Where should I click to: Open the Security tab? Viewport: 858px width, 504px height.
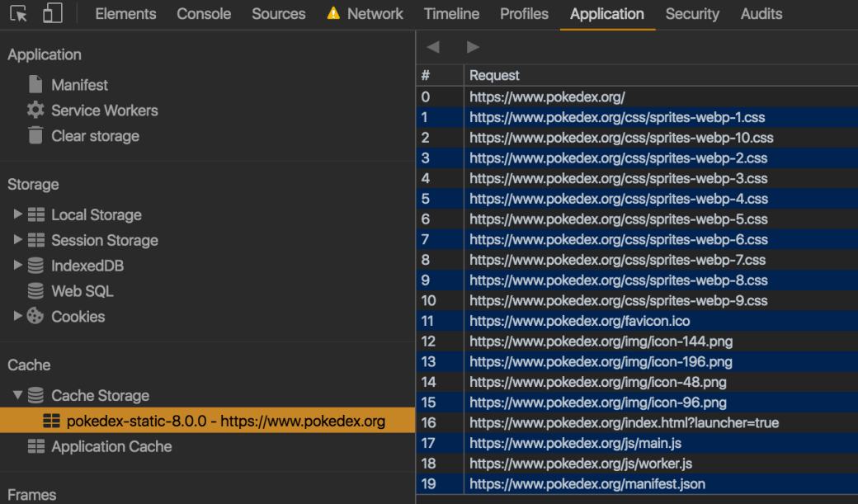tap(692, 14)
